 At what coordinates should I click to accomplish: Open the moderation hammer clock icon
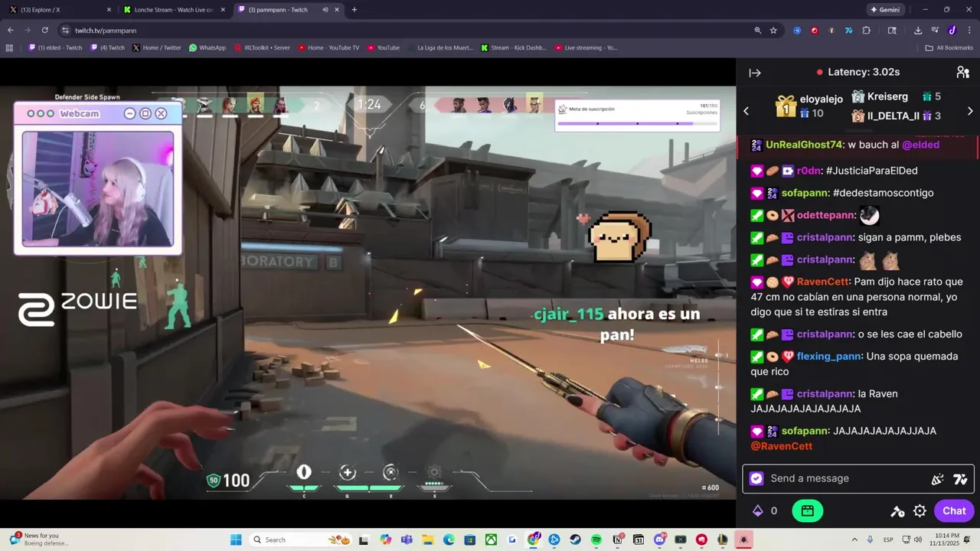point(898,510)
